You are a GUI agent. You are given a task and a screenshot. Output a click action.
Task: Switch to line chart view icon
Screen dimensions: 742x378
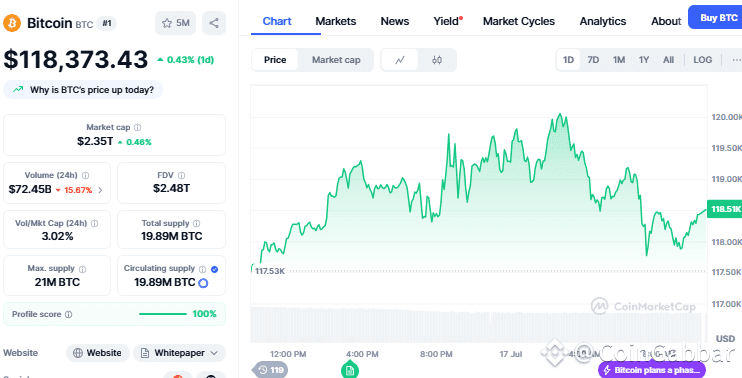tap(400, 60)
